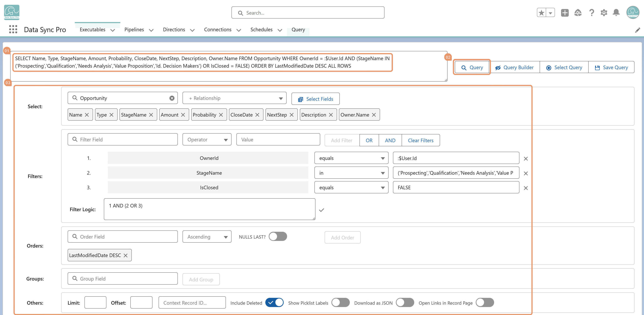Open the global actions plus icon

click(564, 13)
